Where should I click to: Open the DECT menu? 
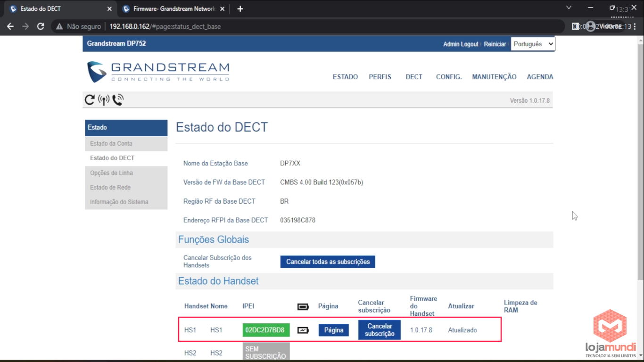tap(414, 77)
